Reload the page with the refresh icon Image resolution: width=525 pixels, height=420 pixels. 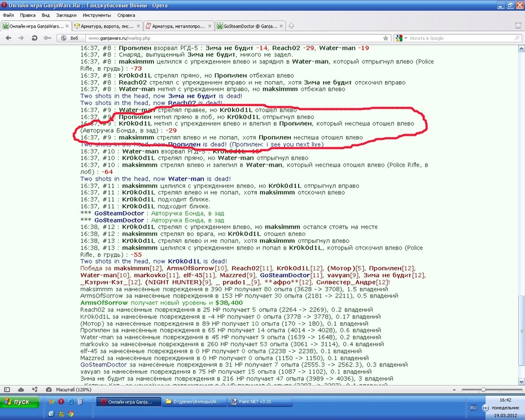click(x=34, y=38)
